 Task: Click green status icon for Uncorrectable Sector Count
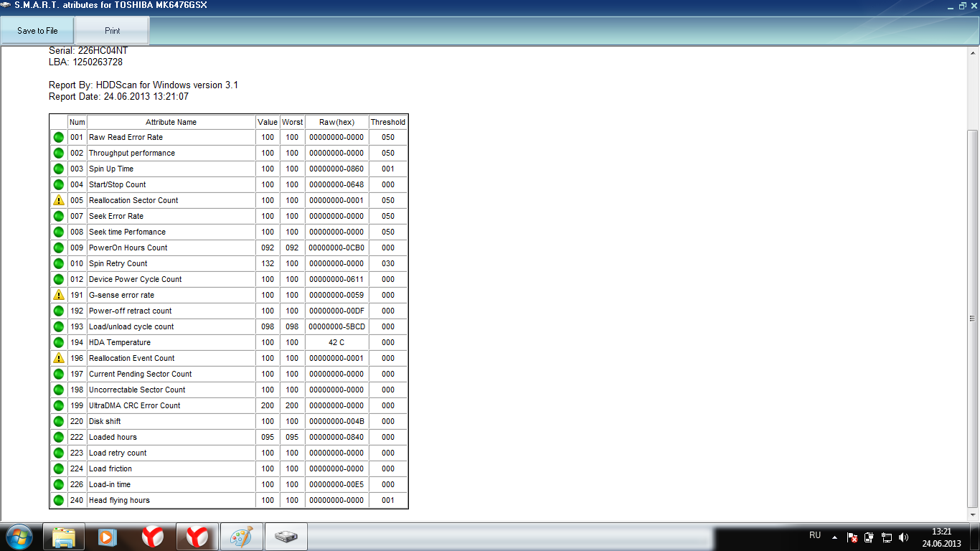59,390
